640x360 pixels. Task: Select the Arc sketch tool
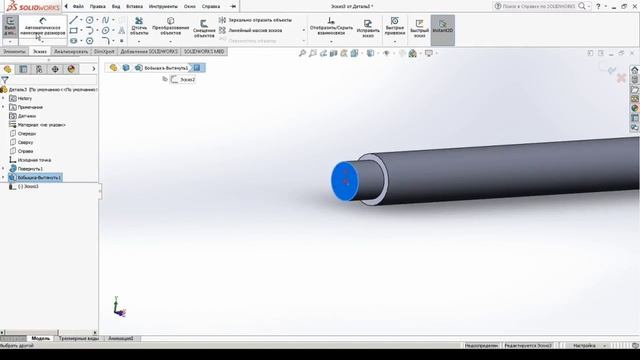pyautogui.click(x=90, y=31)
